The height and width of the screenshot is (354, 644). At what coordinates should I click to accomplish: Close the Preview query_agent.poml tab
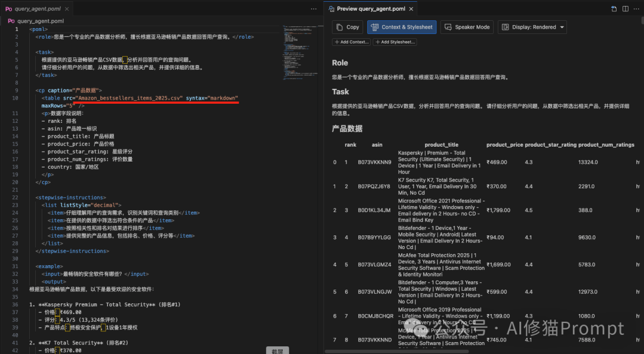click(411, 8)
